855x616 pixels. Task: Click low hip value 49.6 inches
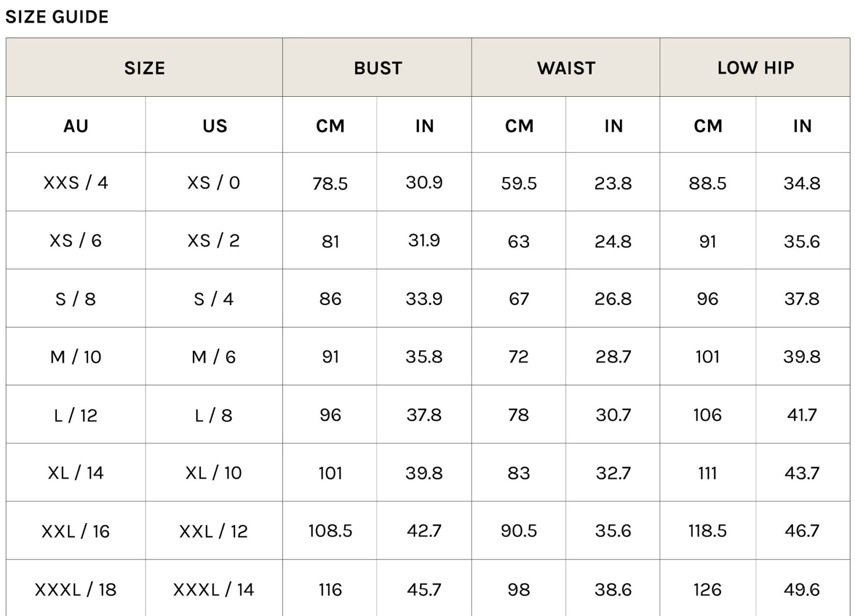click(802, 590)
